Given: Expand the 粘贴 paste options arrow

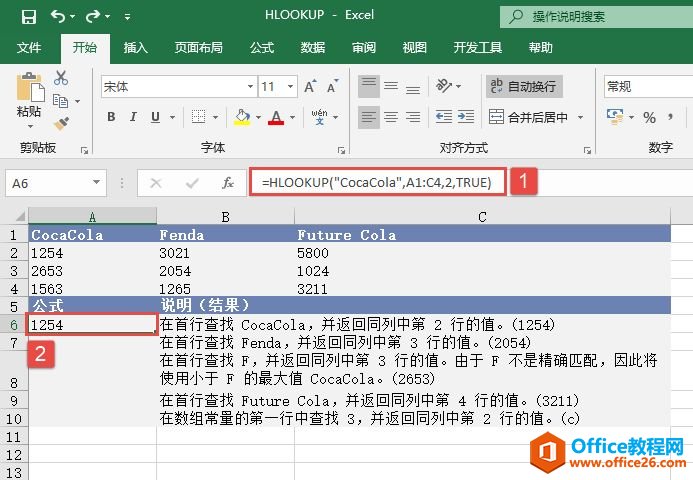Looking at the screenshot, I should tap(30, 126).
